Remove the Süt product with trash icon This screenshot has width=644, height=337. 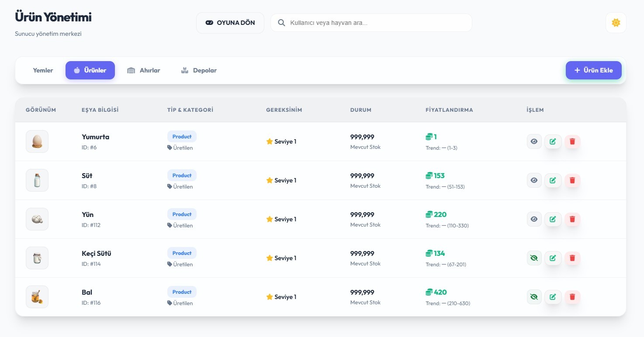coord(572,180)
